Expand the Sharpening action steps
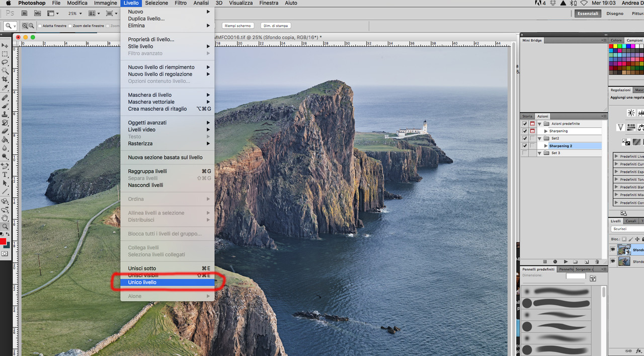 tap(546, 131)
